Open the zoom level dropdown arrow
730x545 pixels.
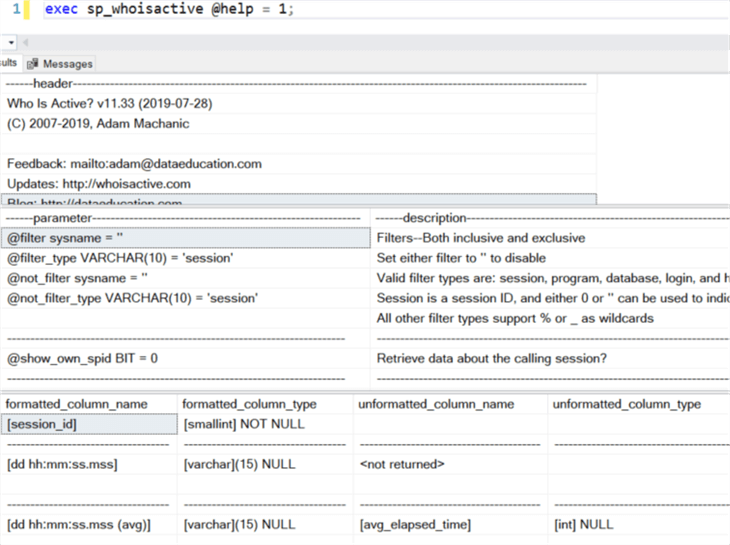coord(11,42)
